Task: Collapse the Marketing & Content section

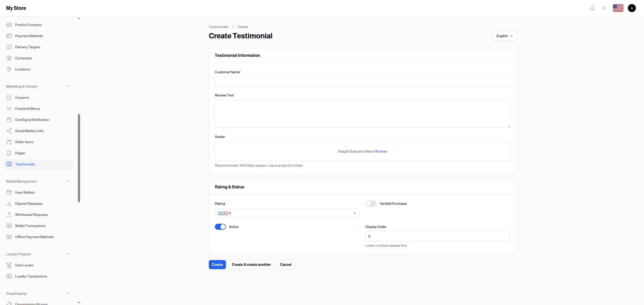Action: coord(68,86)
